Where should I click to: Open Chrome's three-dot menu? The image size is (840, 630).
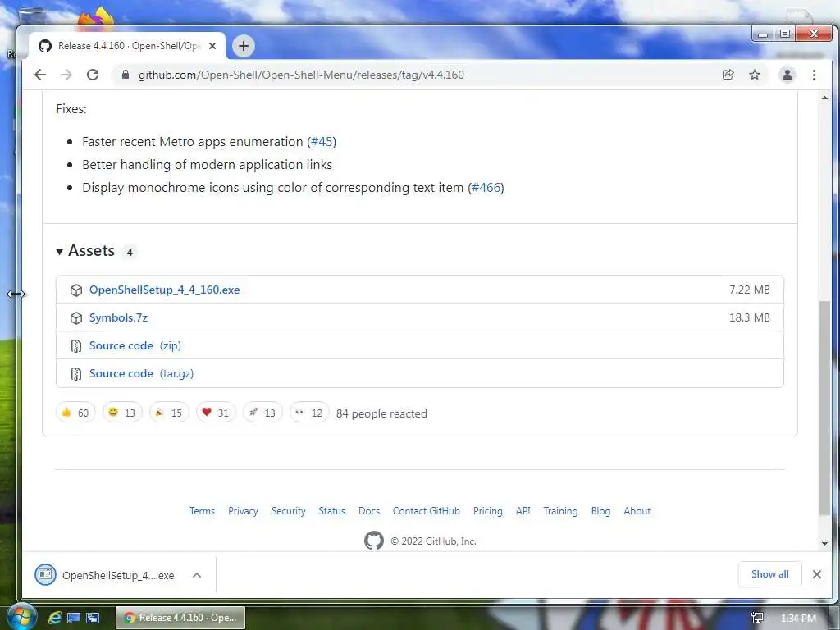814,75
